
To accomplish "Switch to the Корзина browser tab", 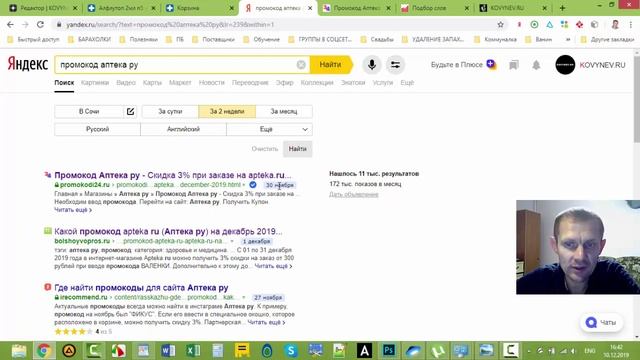I will 199,8.
